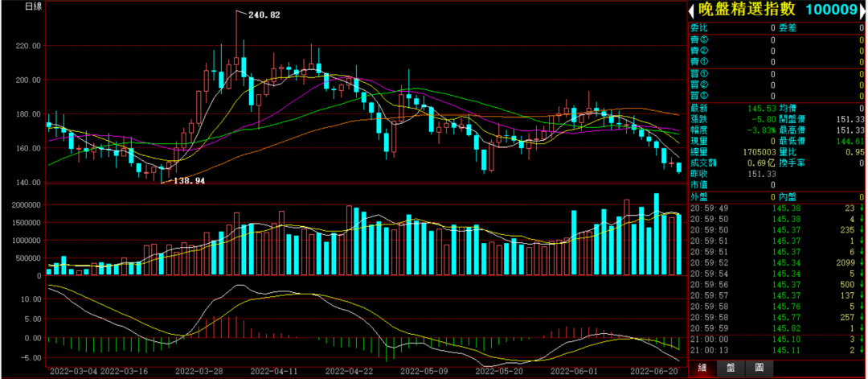Click the 委差 label
Screen dimensions: 868x379
pyautogui.click(x=788, y=27)
